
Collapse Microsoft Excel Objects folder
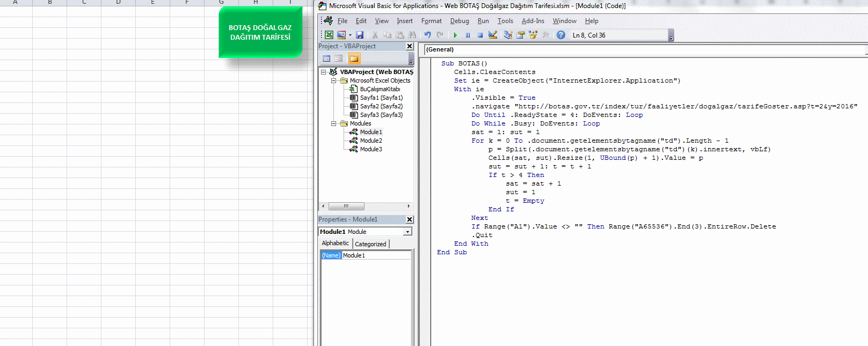[333, 80]
